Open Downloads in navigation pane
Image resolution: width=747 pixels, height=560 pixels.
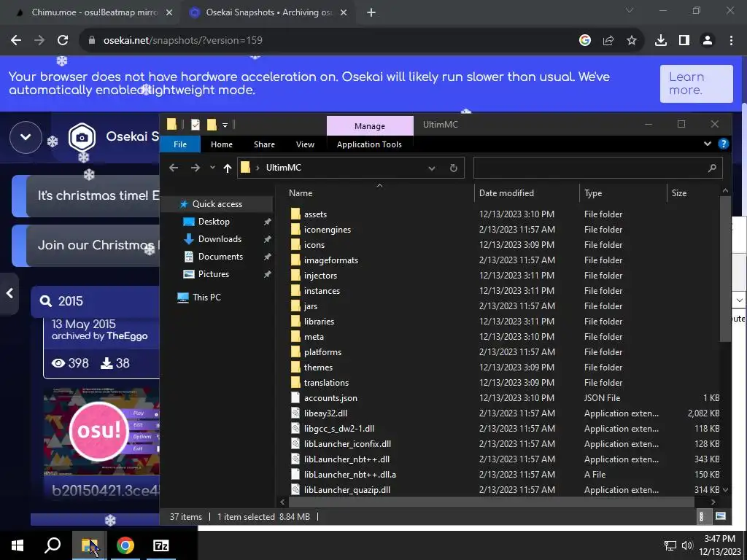[x=220, y=239]
